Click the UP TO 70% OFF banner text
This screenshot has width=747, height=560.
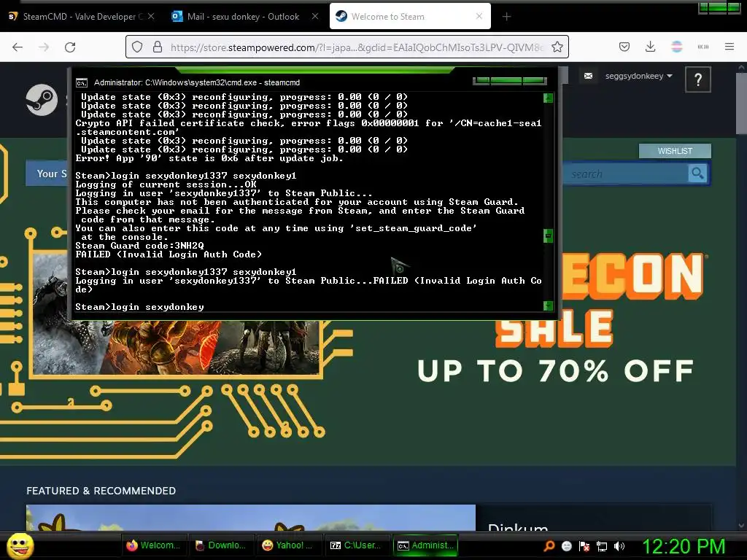click(555, 371)
